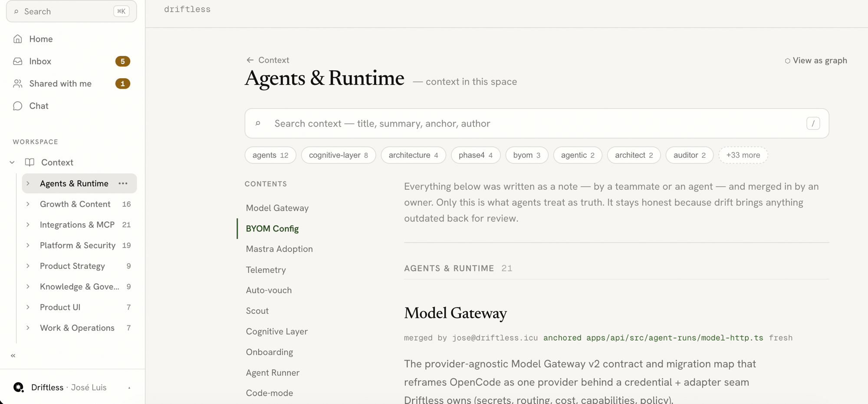This screenshot has height=404, width=868.
Task: Collapse the Context workspace tree
Action: (x=12, y=162)
